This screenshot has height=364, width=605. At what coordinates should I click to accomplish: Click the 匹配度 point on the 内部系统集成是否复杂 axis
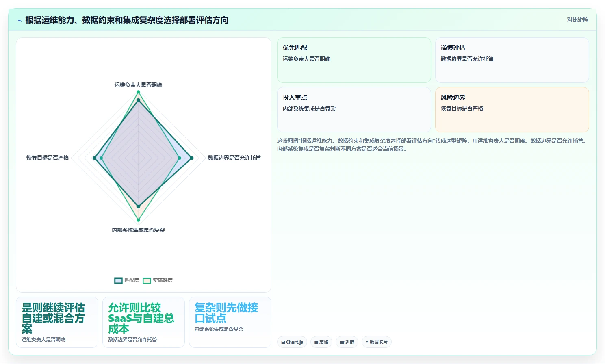point(138,206)
